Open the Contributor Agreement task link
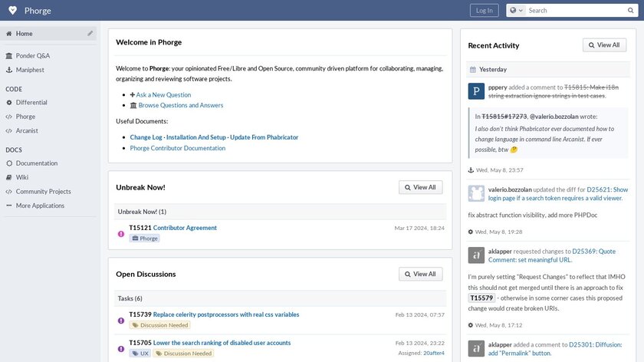The height and width of the screenshot is (362, 644). (185, 228)
